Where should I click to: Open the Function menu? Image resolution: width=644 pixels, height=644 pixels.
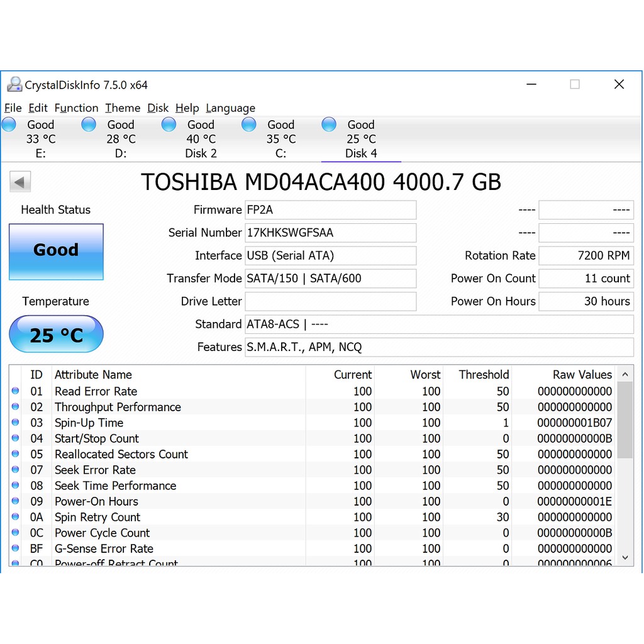coord(76,108)
